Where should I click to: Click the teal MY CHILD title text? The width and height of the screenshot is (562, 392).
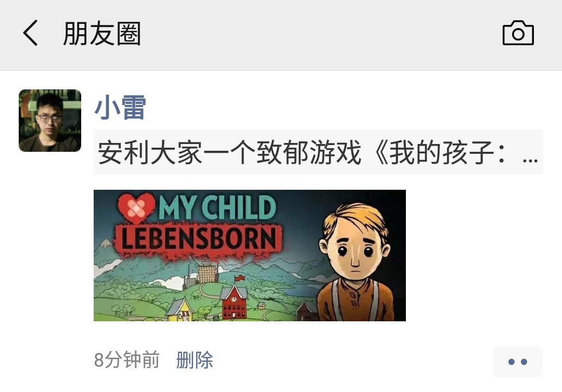click(217, 207)
